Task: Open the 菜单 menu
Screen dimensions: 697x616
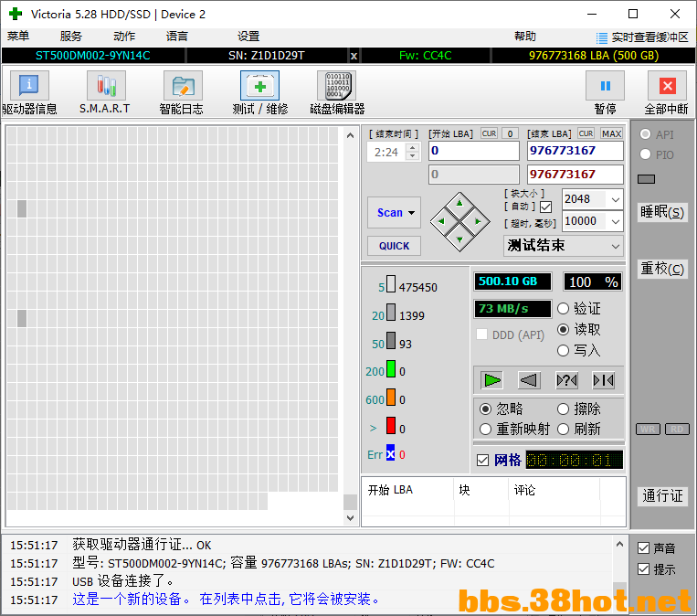Action: pyautogui.click(x=18, y=36)
